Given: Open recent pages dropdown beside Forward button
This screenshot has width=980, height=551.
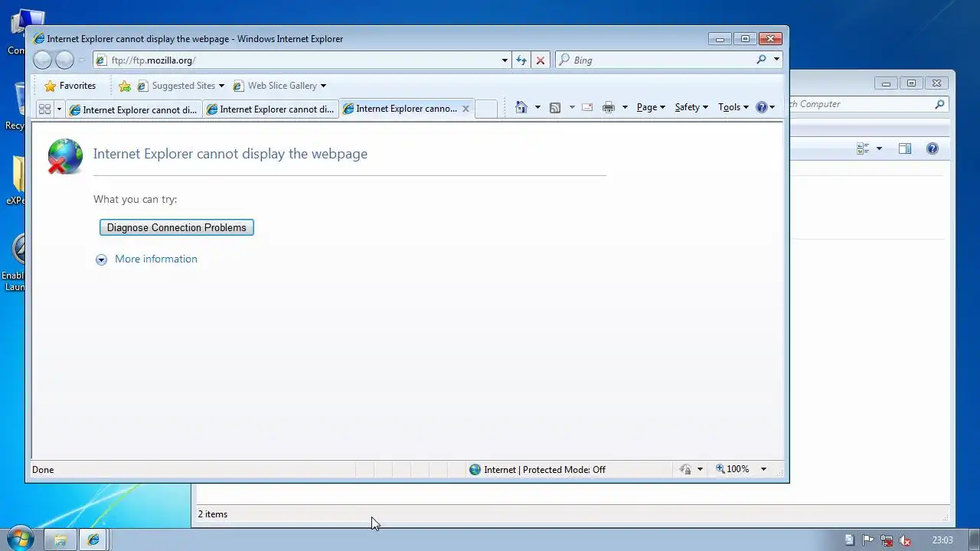Looking at the screenshot, I should [81, 60].
